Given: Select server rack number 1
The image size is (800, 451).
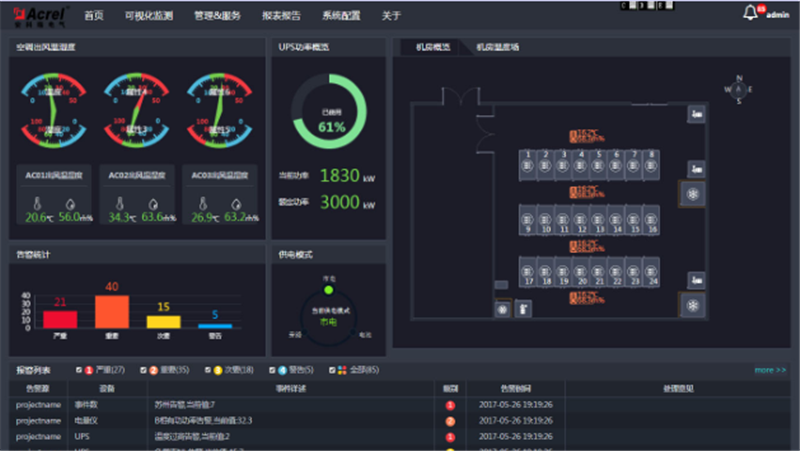Looking at the screenshot, I should coord(527,166).
